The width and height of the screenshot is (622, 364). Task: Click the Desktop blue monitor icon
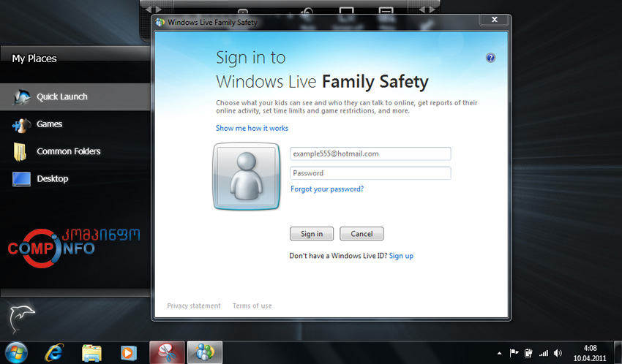[x=21, y=179]
